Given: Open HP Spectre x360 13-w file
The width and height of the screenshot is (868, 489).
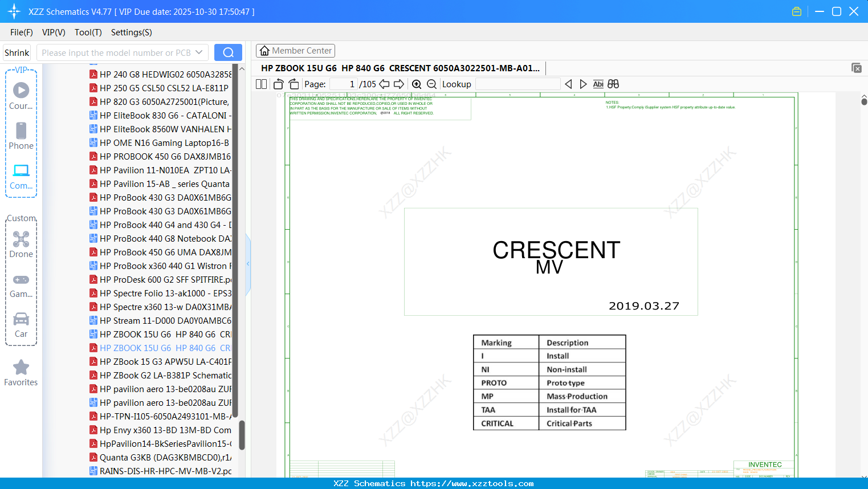Looking at the screenshot, I should point(161,307).
